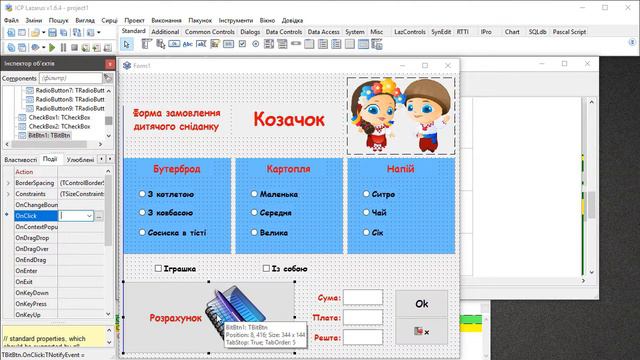
Task: Click the Step into debug icon
Action: pyautogui.click(x=96, y=48)
